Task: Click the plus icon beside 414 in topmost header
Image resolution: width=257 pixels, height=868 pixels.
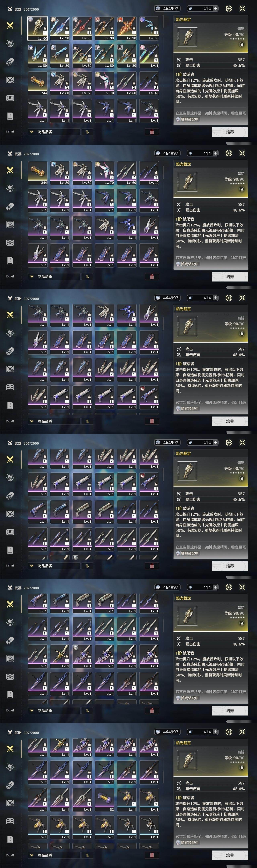Action: pyautogui.click(x=215, y=8)
